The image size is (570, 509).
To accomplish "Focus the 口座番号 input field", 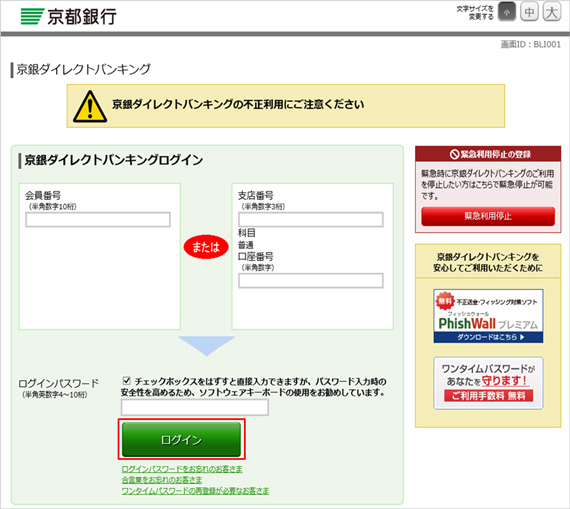I will point(311,281).
